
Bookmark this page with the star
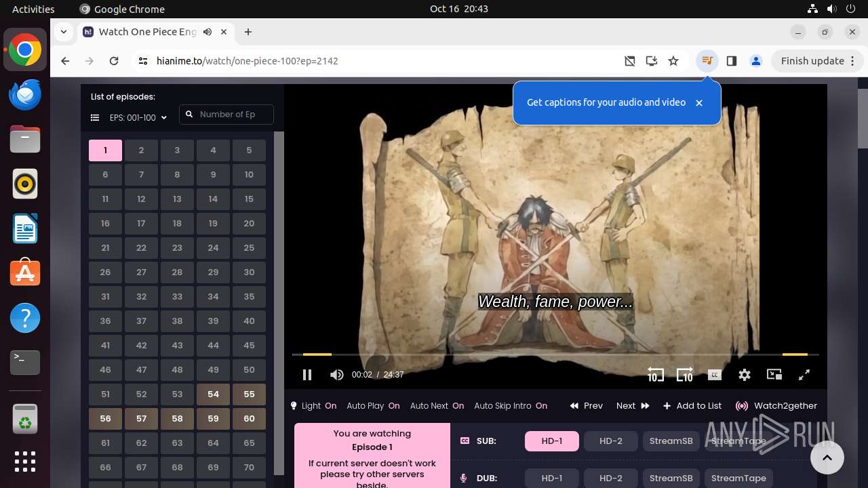click(x=673, y=61)
